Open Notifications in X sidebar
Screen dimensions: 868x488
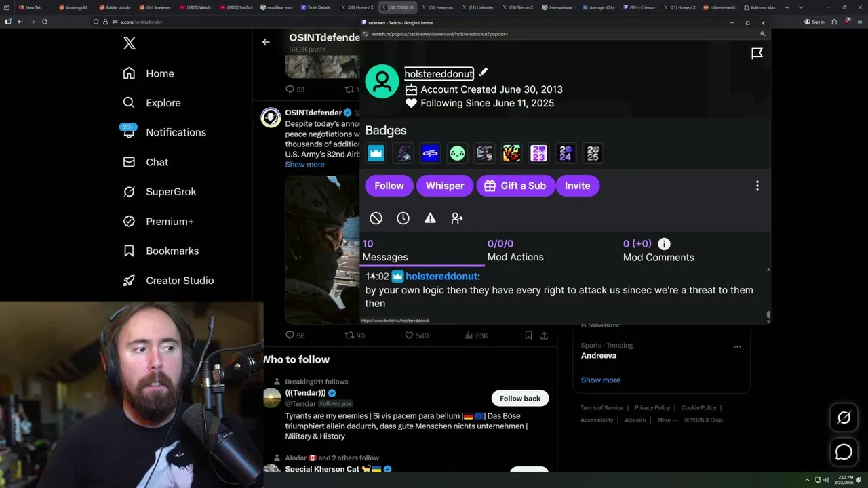(164, 132)
